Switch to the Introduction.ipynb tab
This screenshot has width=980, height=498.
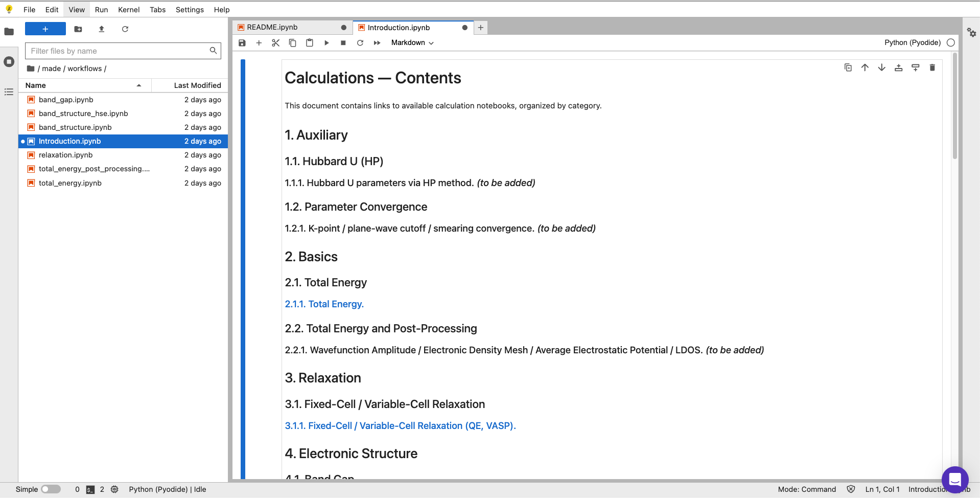tap(413, 28)
